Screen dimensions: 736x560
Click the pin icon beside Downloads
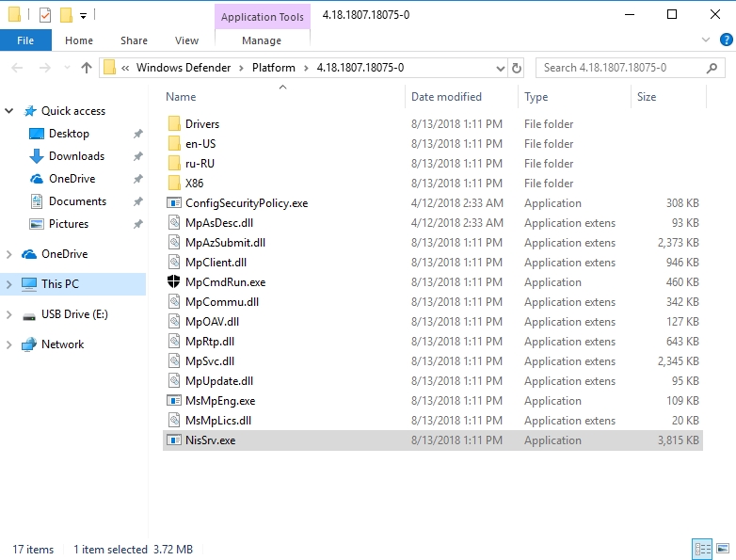137,156
